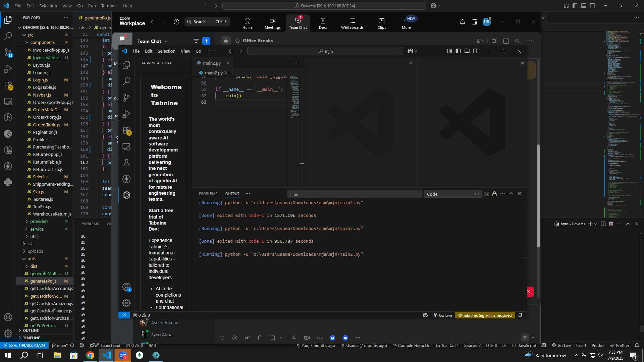Lock the output panel scroll
This screenshot has height=362, width=644.
(494, 194)
